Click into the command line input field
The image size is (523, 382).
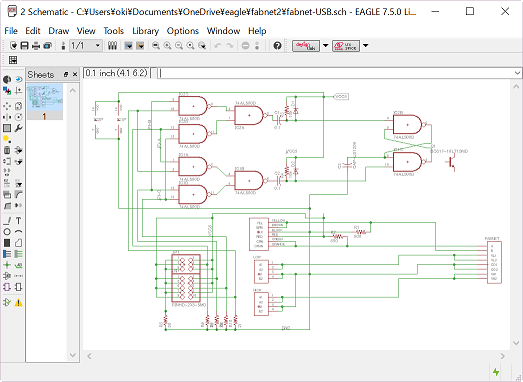(335, 73)
